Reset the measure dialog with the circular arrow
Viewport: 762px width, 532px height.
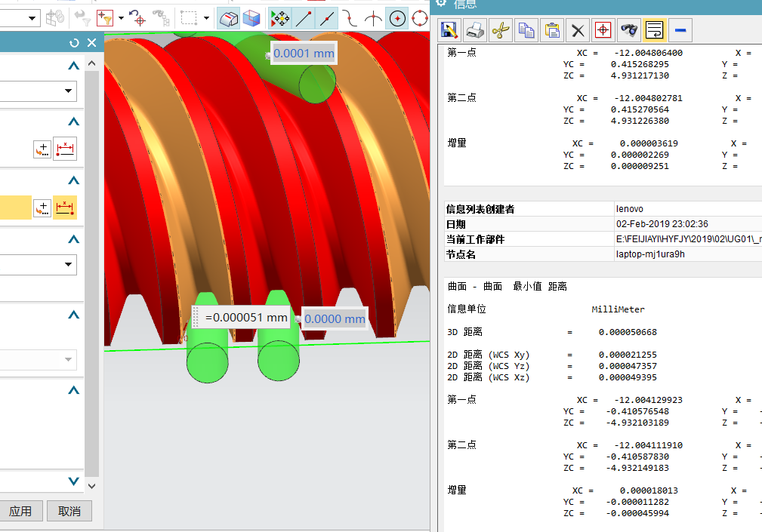pyautogui.click(x=74, y=43)
